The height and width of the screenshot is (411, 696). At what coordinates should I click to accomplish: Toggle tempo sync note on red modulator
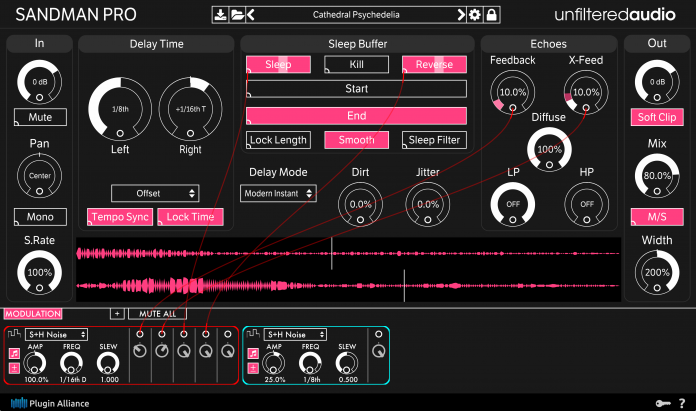pos(14,354)
